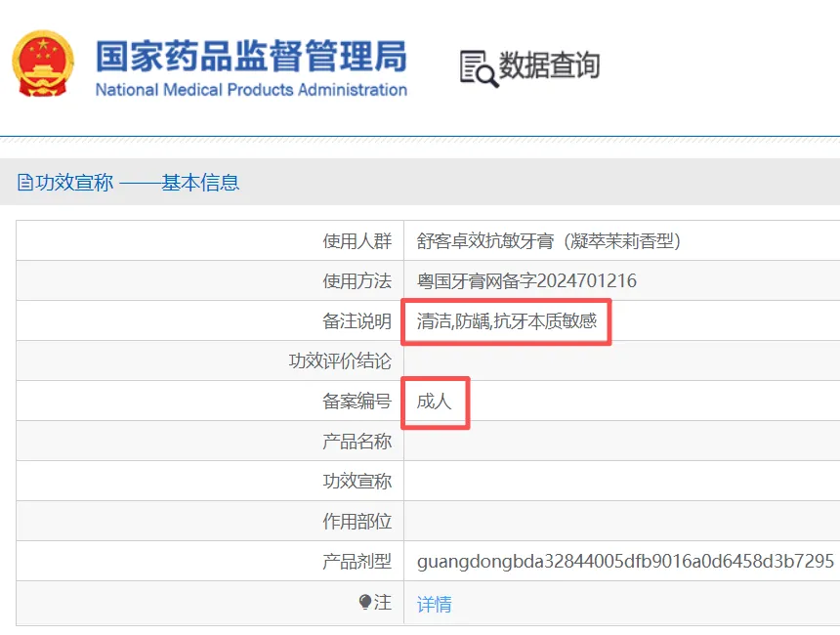Click the guangdongbda32844005 identifier text

click(625, 561)
